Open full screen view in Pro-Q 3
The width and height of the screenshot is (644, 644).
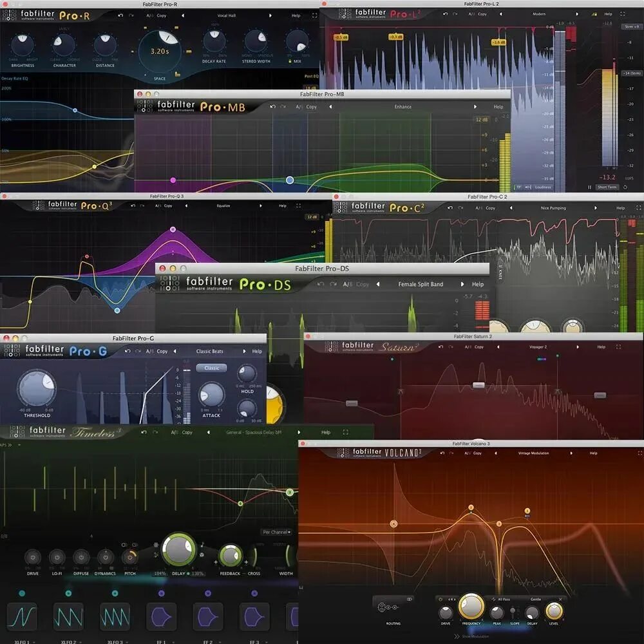click(x=299, y=206)
